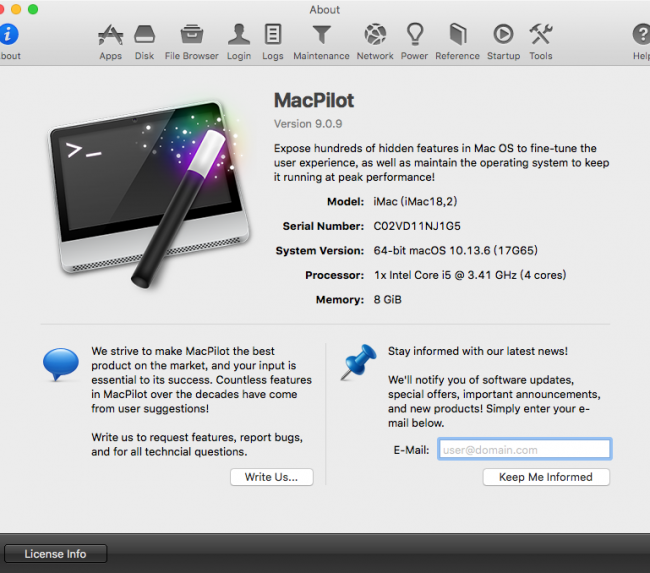Screen dimensions: 650x573
Task: Open Help from the toolbar
Action: tap(641, 41)
